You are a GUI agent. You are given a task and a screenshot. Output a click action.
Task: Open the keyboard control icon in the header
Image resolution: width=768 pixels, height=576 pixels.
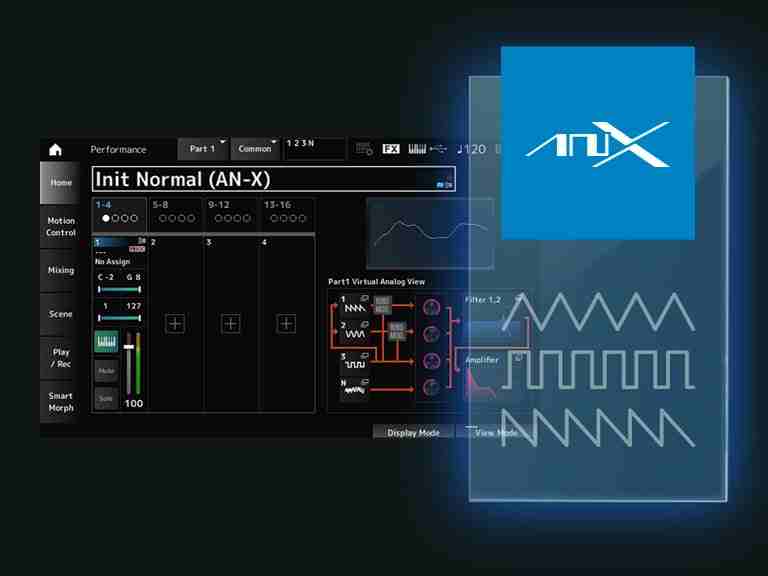(x=417, y=149)
